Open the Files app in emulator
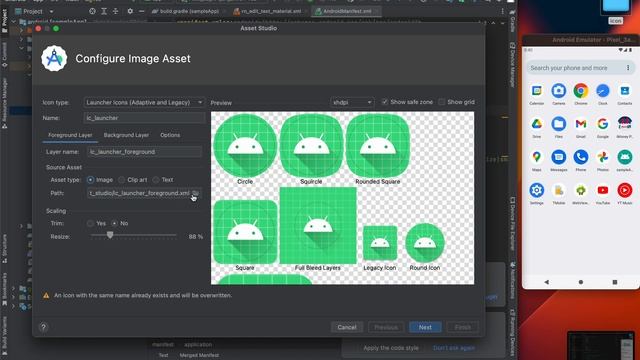640x360 pixels. pos(559,124)
